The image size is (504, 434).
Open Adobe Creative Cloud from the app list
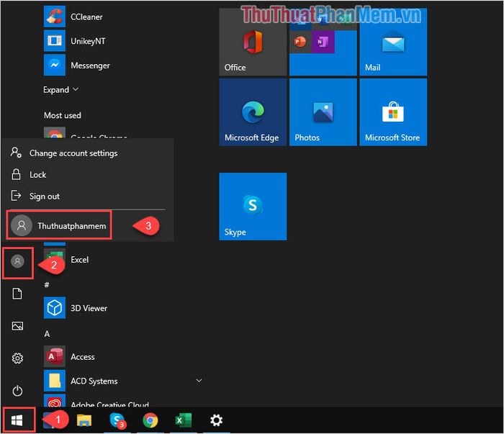pos(96,402)
